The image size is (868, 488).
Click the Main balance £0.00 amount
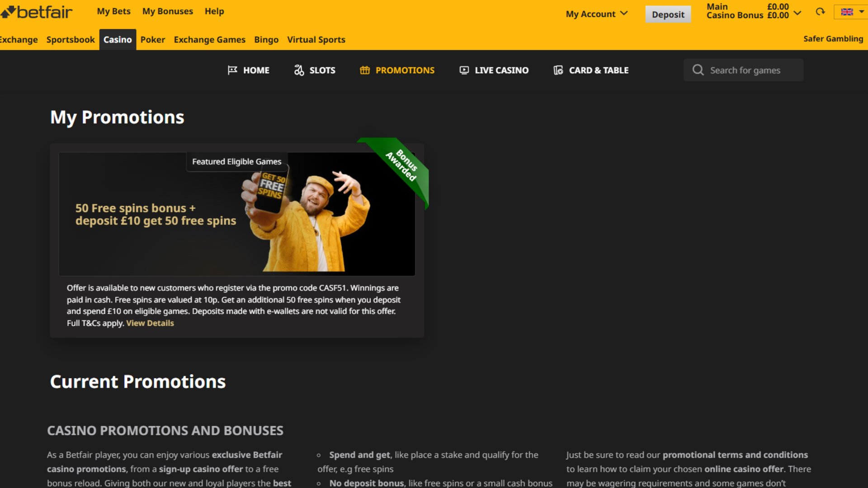coord(778,7)
